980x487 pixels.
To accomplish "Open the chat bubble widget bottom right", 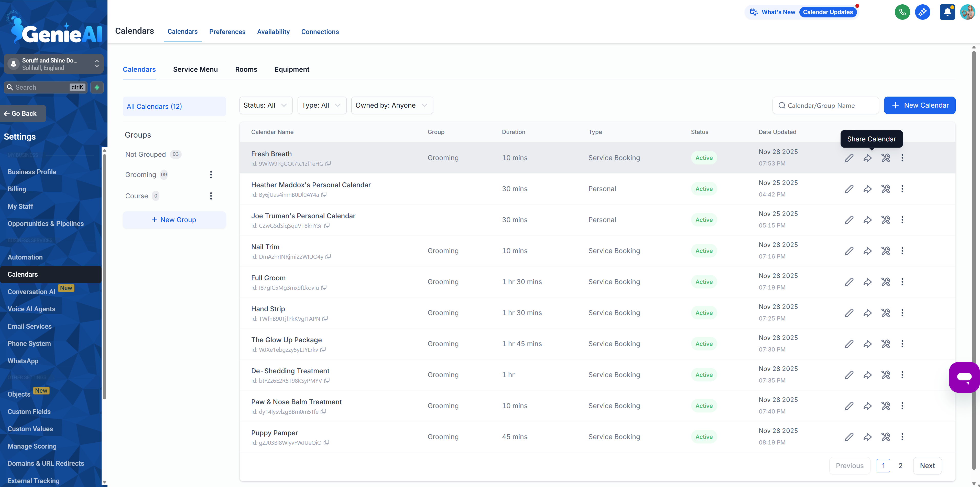I will point(964,377).
